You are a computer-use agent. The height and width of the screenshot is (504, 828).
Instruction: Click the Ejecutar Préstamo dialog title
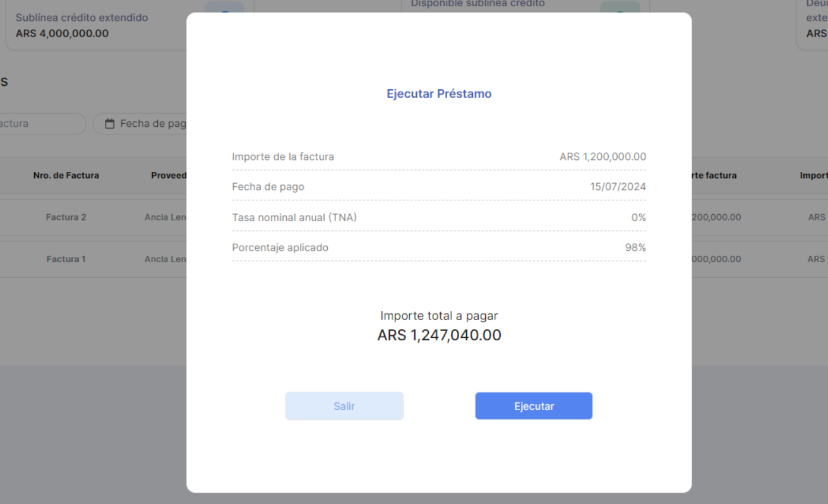pyautogui.click(x=439, y=94)
